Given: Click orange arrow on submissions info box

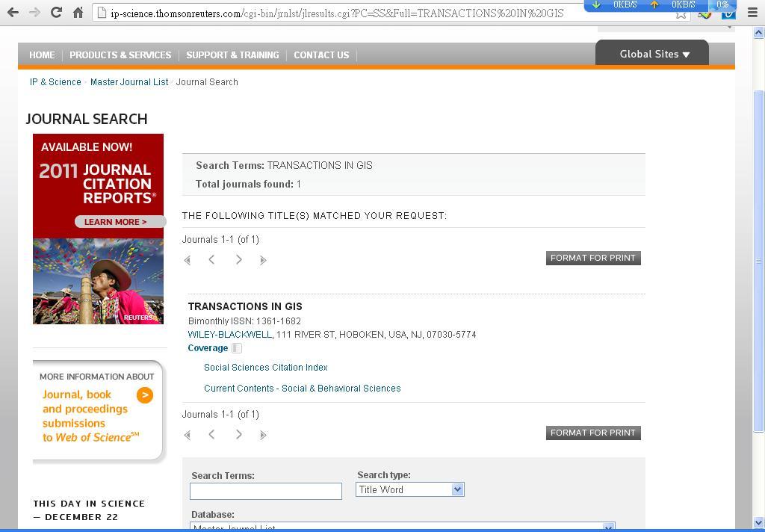Looking at the screenshot, I should pos(145,395).
